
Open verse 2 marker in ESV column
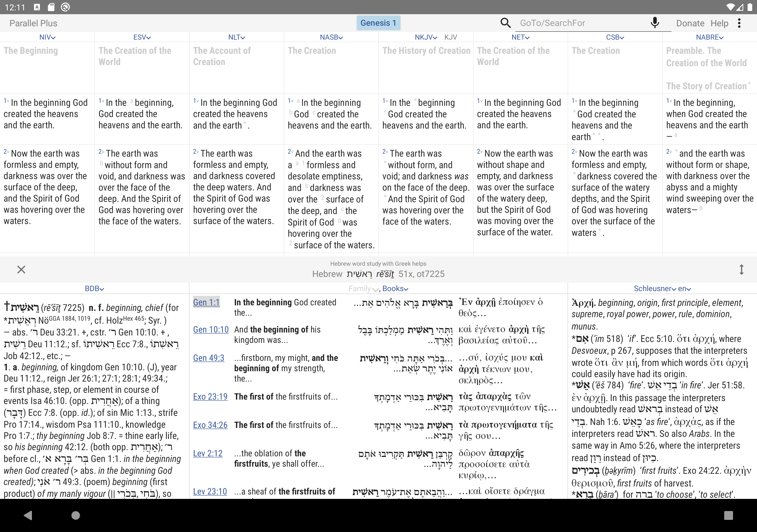point(101,151)
